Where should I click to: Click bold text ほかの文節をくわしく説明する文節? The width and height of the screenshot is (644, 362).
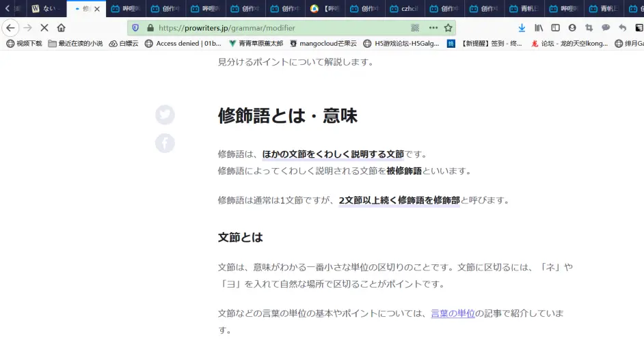click(x=333, y=154)
